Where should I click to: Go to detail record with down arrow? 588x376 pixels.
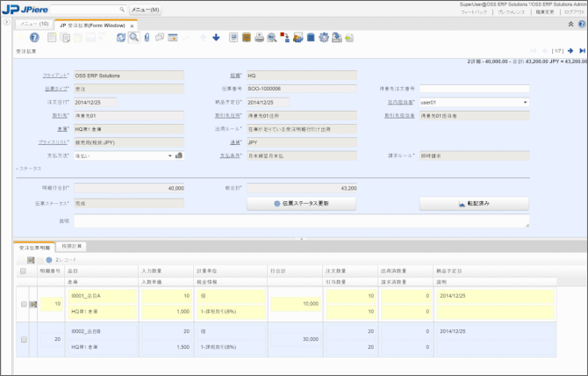[x=216, y=38]
